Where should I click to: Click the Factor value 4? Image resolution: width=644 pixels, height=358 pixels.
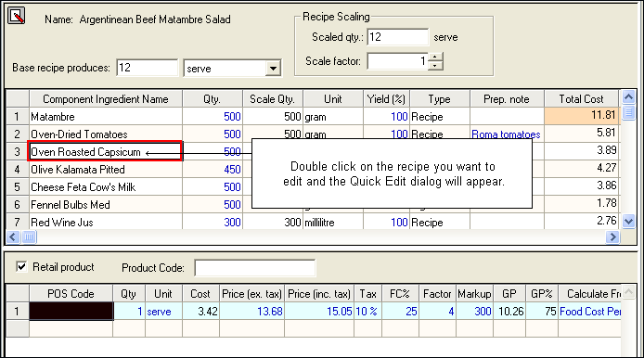tap(437, 312)
